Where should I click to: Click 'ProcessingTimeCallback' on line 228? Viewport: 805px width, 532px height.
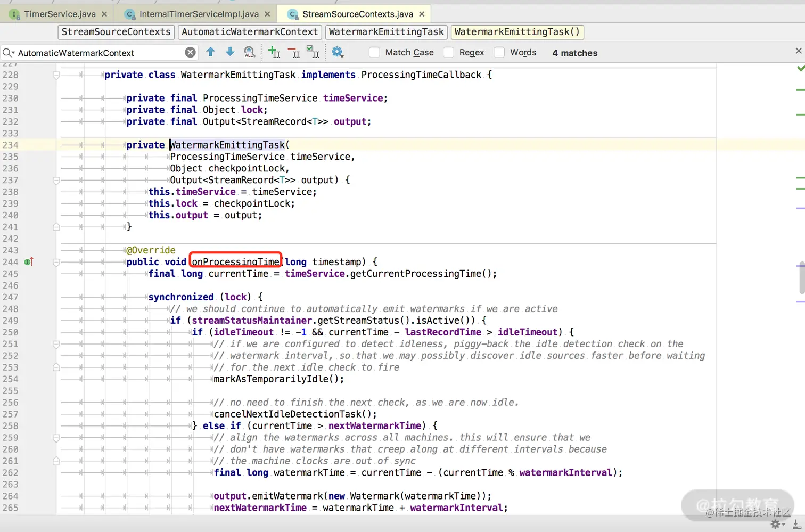tap(421, 75)
